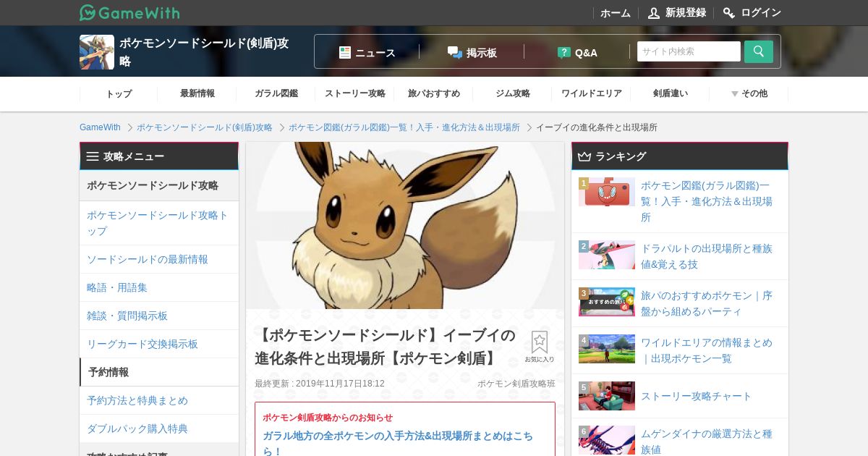
Task: Select the ガラル図鑑 navigation tab
Action: (276, 93)
